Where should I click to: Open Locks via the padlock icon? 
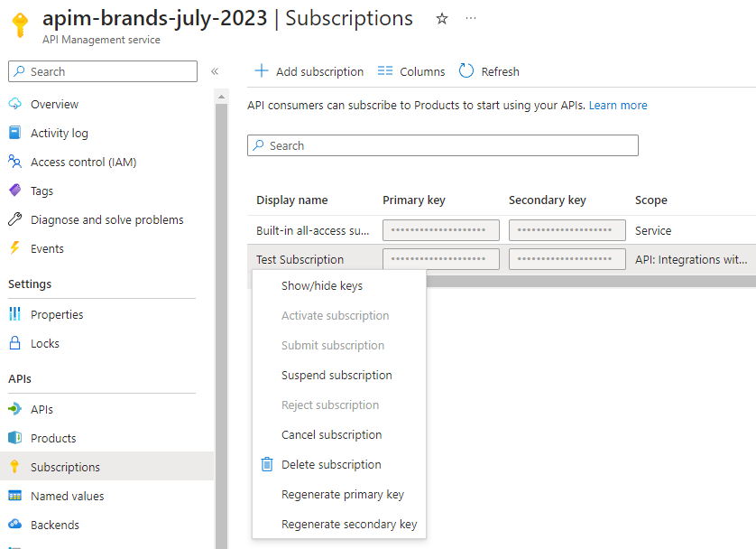tap(15, 343)
